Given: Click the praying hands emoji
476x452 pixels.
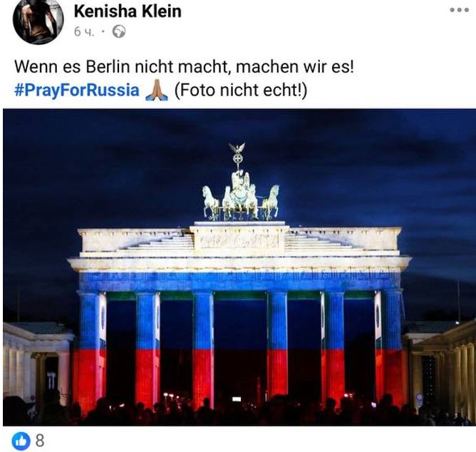Looking at the screenshot, I should tap(157, 91).
